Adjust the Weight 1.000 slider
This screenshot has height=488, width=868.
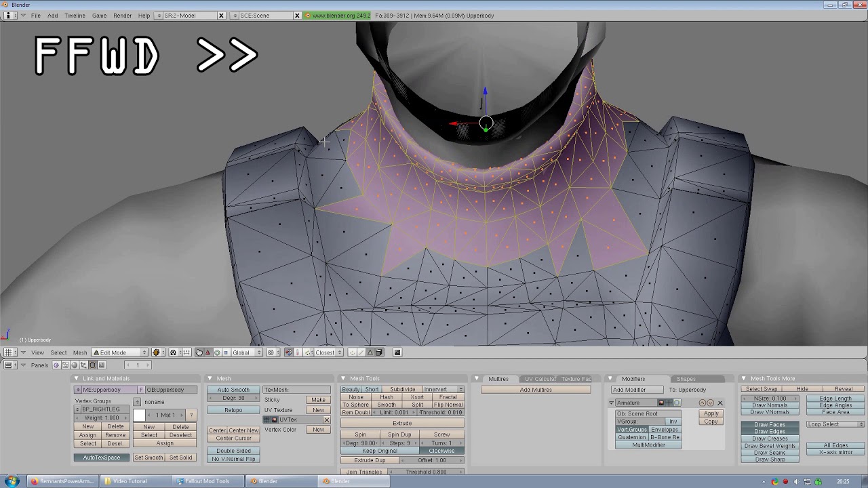tap(102, 418)
